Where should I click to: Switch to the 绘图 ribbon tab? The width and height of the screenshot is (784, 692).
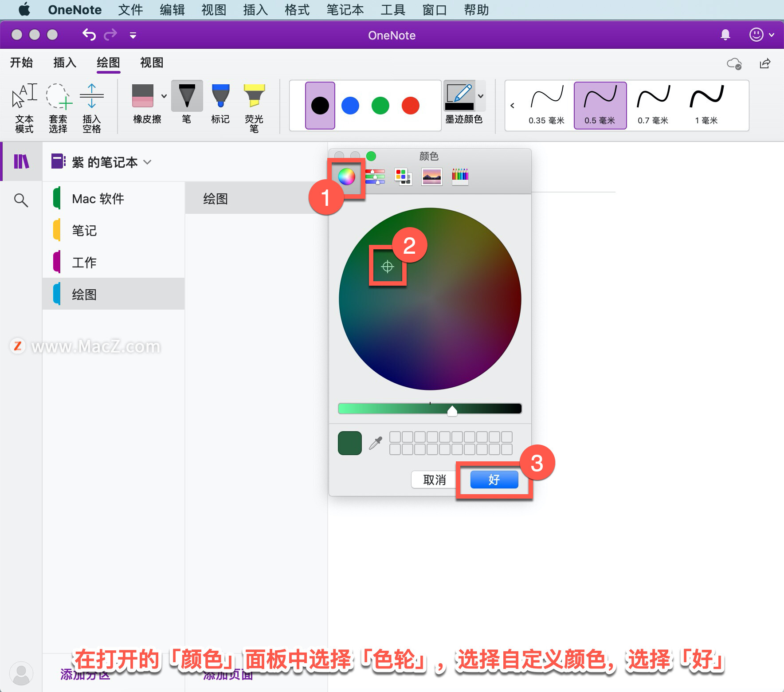point(108,63)
